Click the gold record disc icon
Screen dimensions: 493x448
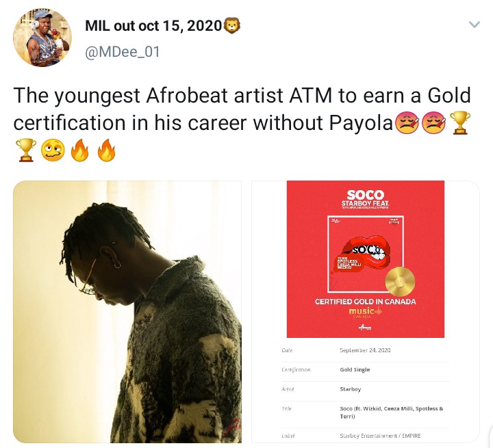[400, 282]
